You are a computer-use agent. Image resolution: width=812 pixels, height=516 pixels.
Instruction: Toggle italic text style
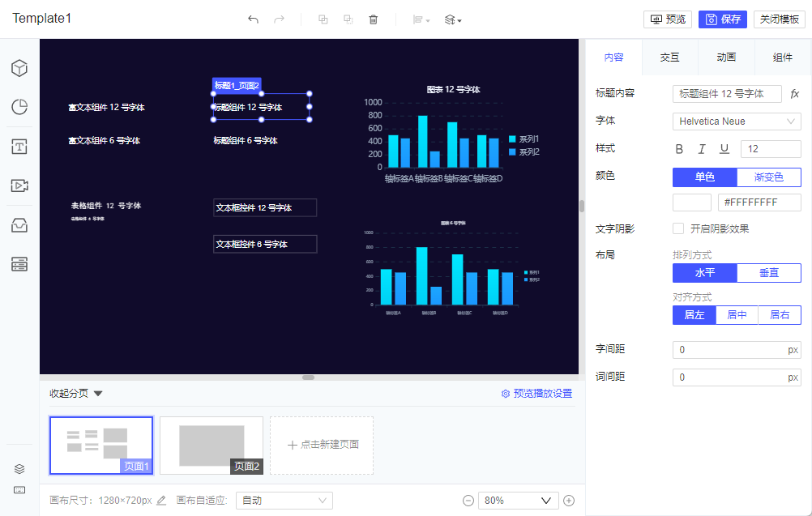click(x=702, y=149)
